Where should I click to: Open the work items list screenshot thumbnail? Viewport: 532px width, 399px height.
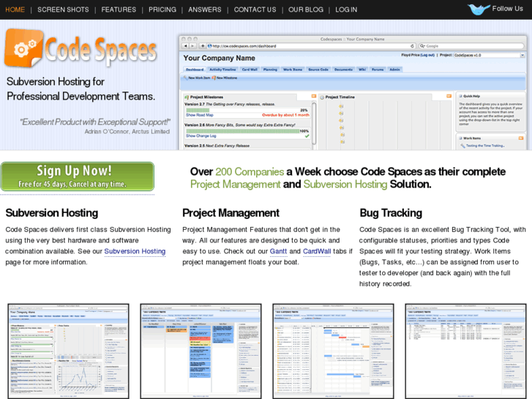coord(465,351)
